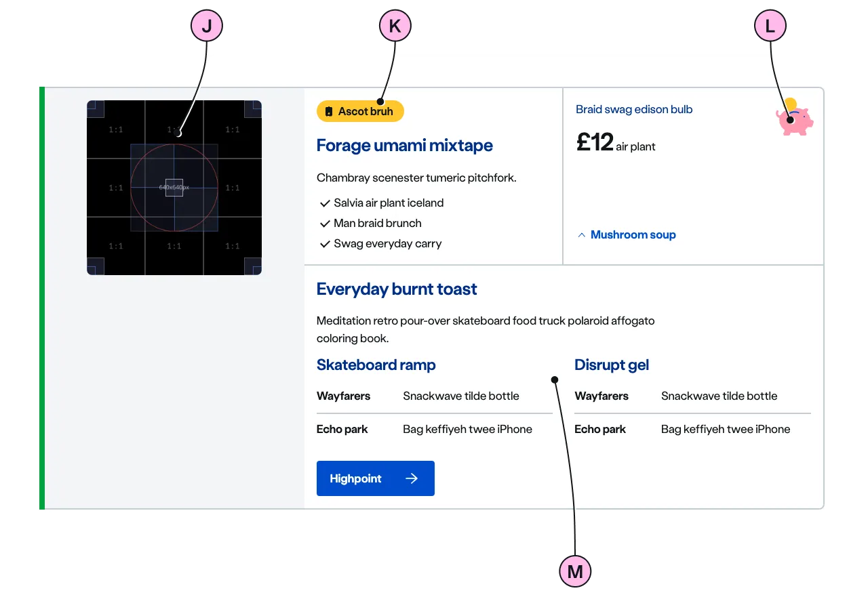Click checkmark beside Salvia air plant iceland
This screenshot has height=597, width=868.
(325, 203)
